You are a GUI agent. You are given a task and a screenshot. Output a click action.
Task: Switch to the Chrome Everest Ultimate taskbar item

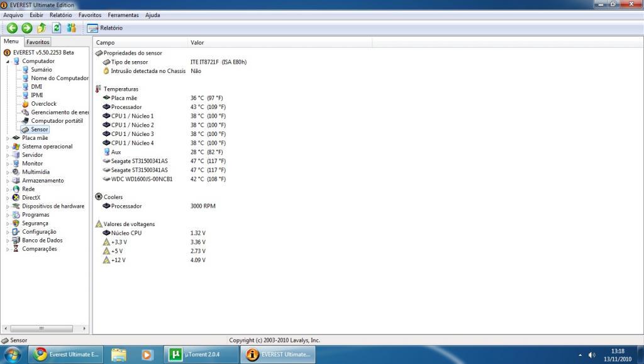pyautogui.click(x=66, y=355)
